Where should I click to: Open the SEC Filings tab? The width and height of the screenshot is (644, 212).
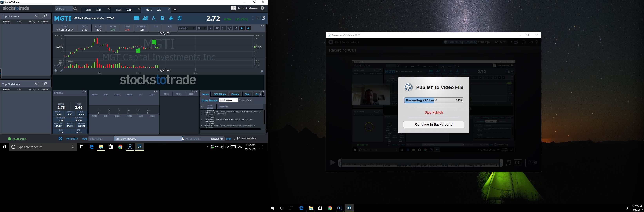click(220, 94)
